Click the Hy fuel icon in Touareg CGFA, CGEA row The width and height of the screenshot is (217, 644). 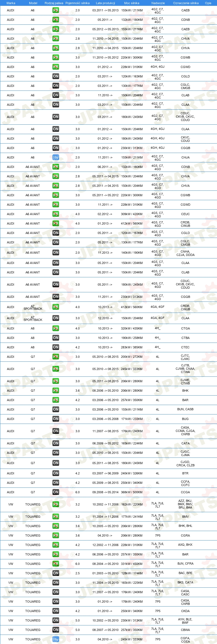56,639
